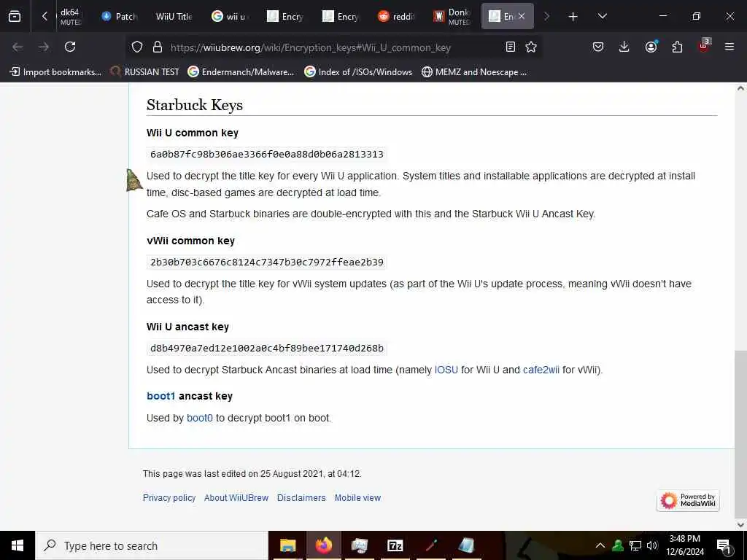Switch to the dk64 muted tab
Image resolution: width=747 pixels, height=560 pixels.
point(70,16)
